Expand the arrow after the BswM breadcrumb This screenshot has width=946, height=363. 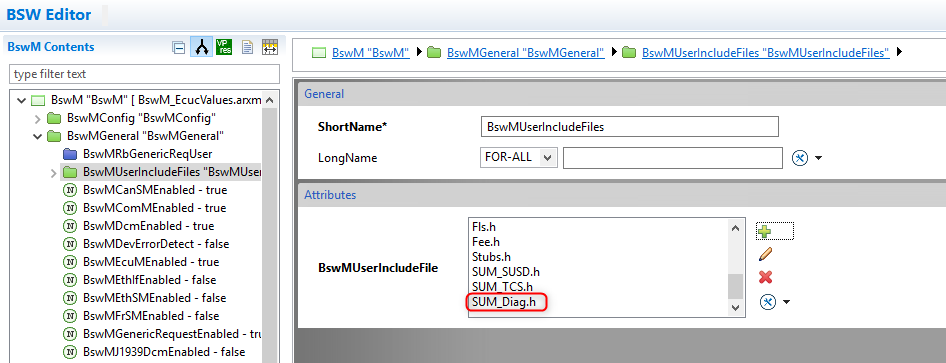(419, 53)
